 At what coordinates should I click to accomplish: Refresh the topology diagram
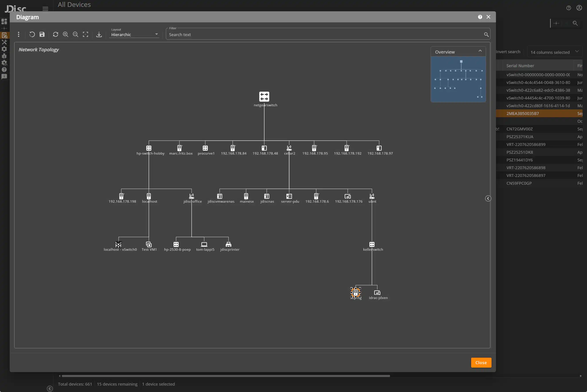pos(56,34)
